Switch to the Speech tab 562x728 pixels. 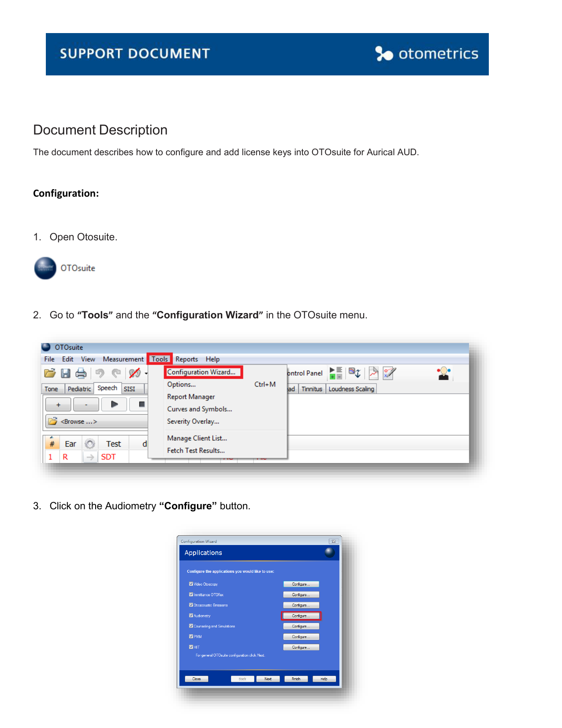(x=108, y=388)
